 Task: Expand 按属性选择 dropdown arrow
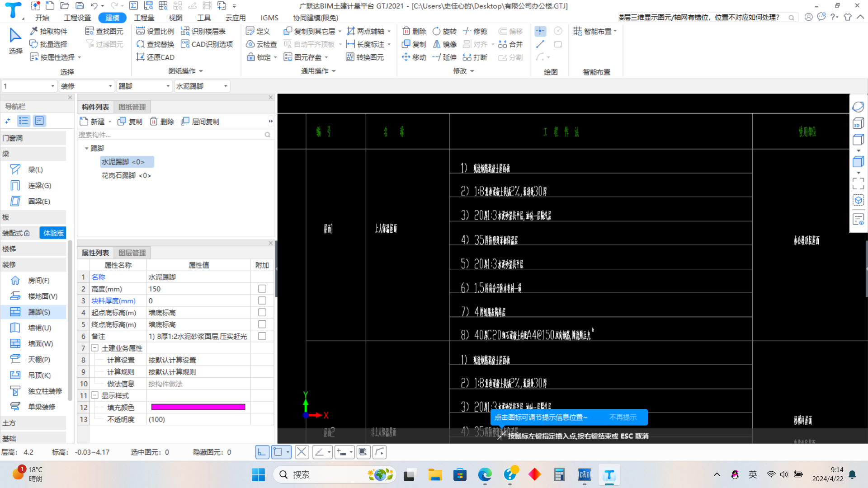(80, 57)
